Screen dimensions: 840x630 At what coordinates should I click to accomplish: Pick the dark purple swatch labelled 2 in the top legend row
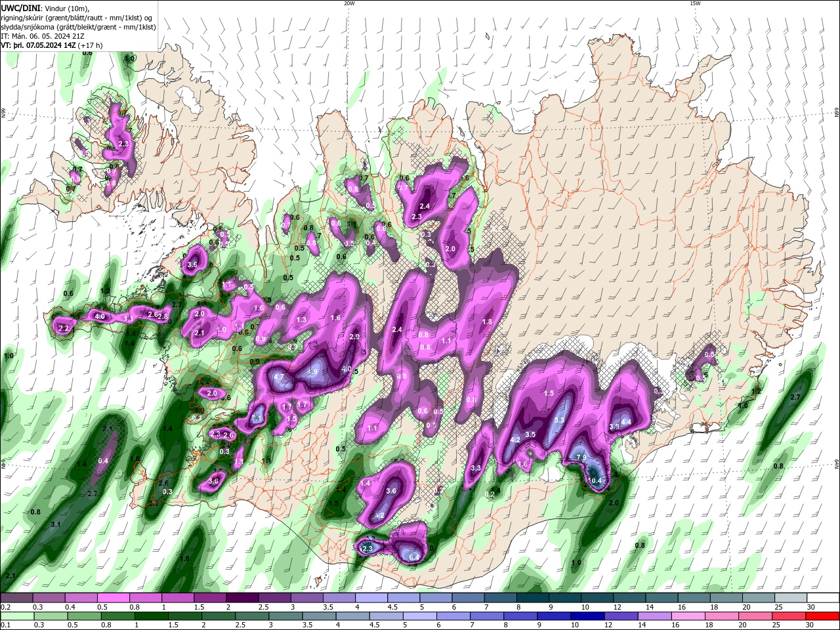(x=242, y=598)
